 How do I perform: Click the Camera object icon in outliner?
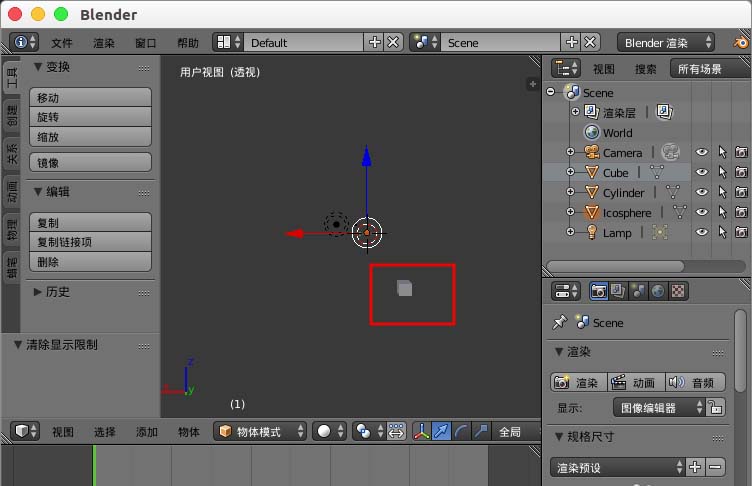(x=592, y=152)
